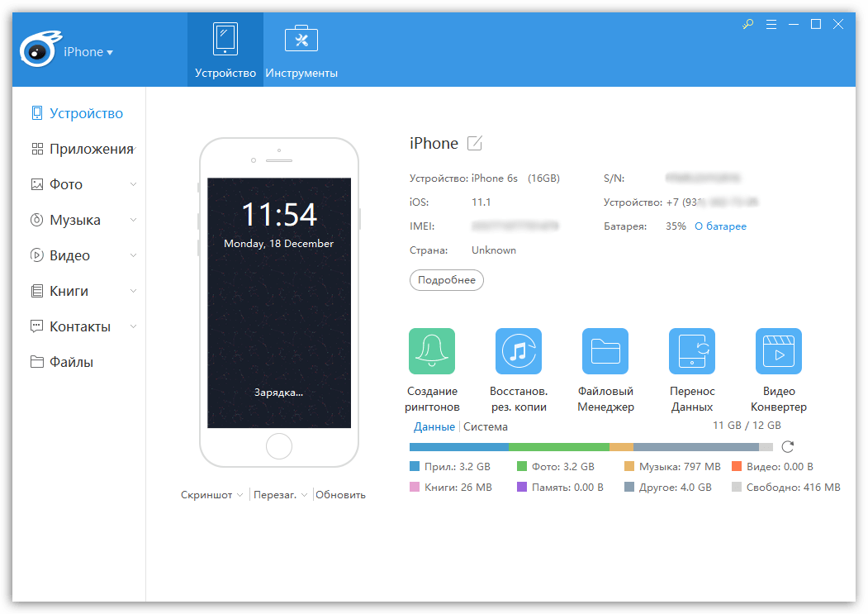
Task: Open the hamburger menu in title bar
Action: 771,25
